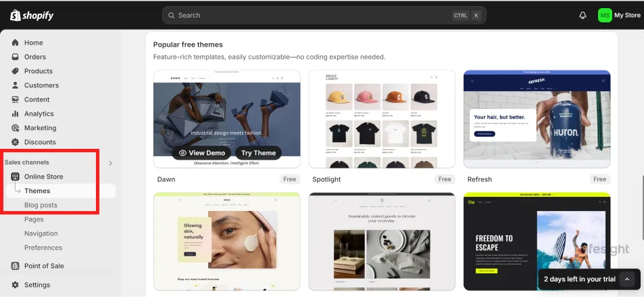Select Online Store sales channel

(x=43, y=177)
